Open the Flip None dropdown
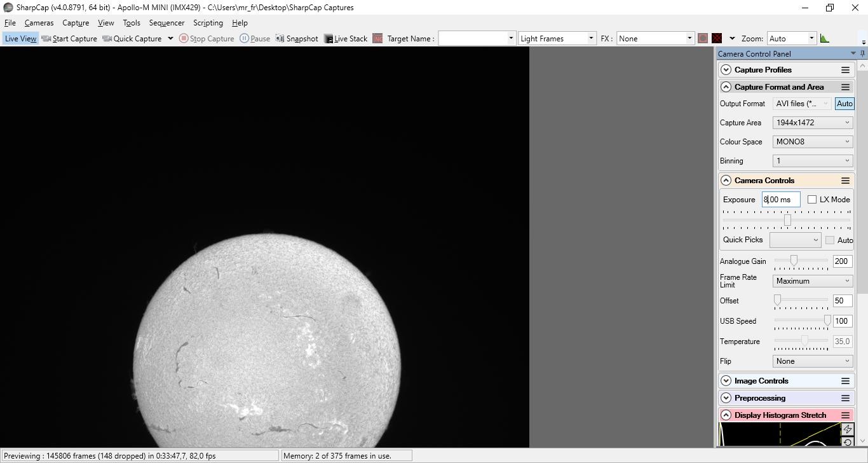The width and height of the screenshot is (868, 463). point(813,361)
